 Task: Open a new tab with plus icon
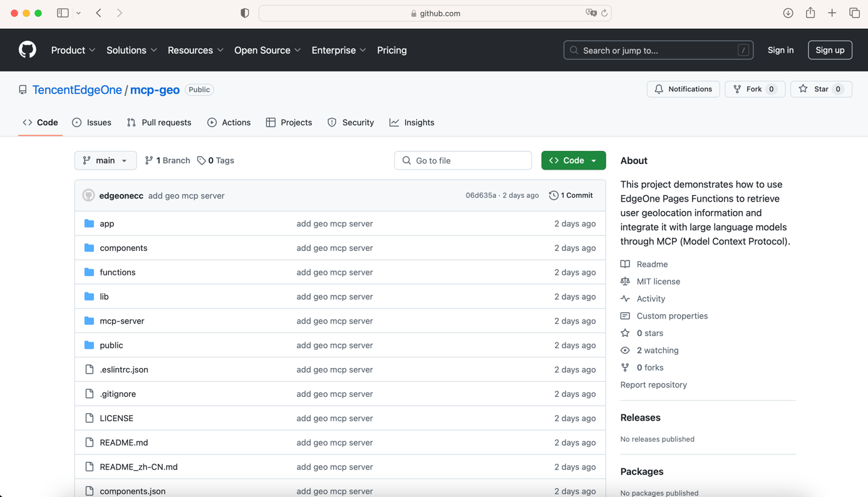[x=832, y=13]
